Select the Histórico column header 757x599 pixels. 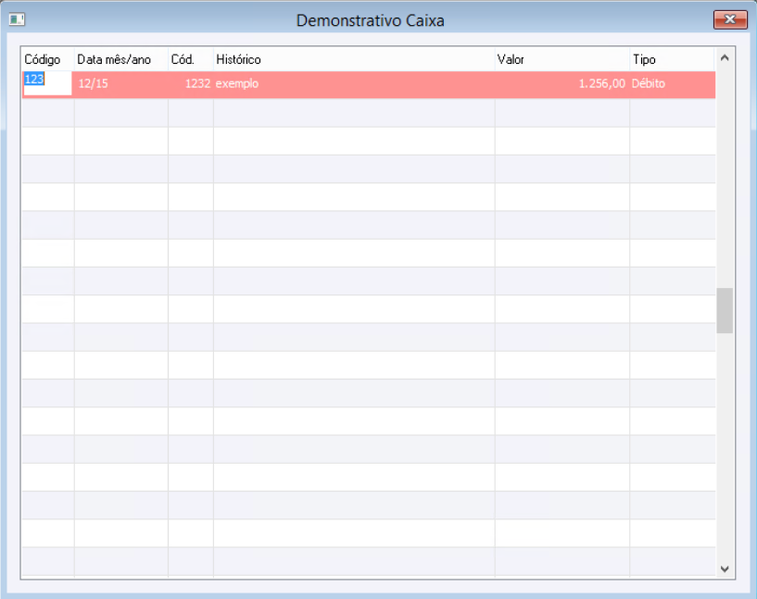354,59
